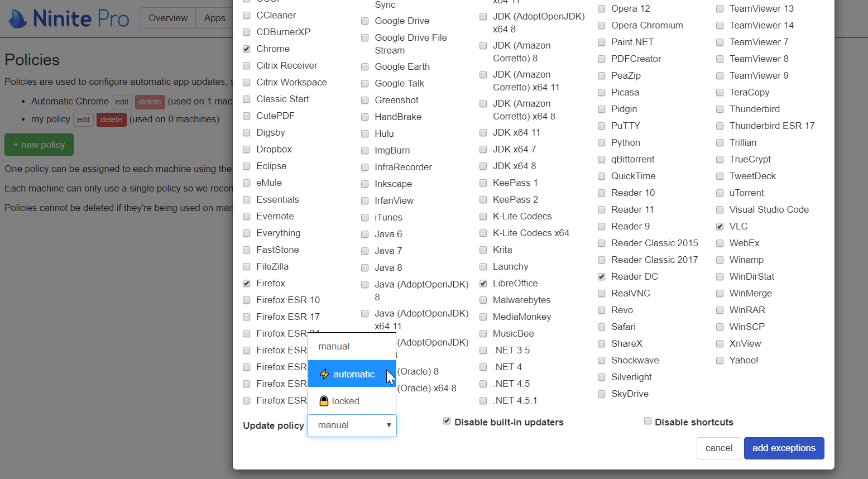
Task: Choose the locked option with padlock icon
Action: 352,401
